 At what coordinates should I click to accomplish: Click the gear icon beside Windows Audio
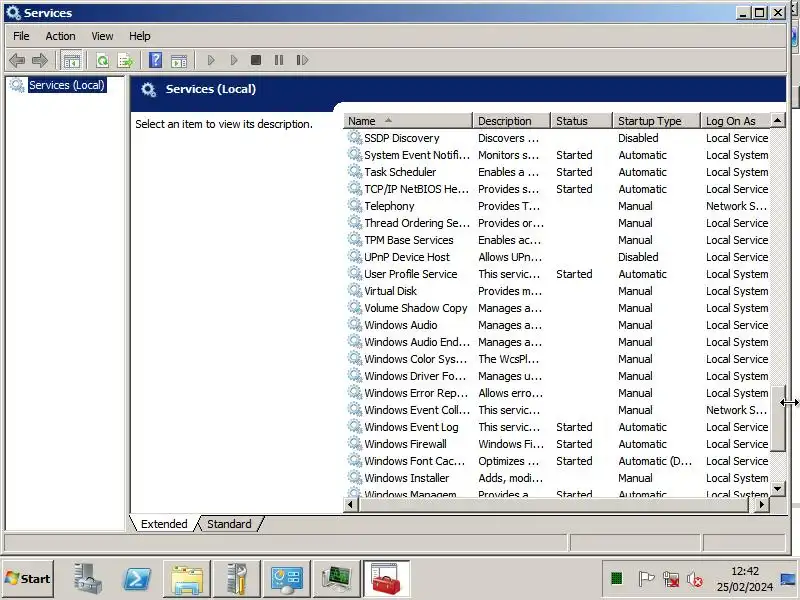(355, 324)
